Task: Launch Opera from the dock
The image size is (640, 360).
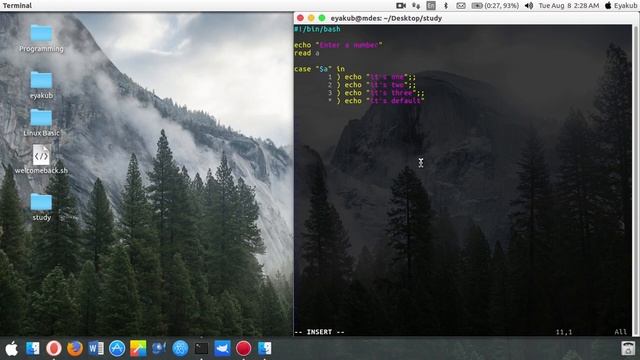Action: pos(53,349)
